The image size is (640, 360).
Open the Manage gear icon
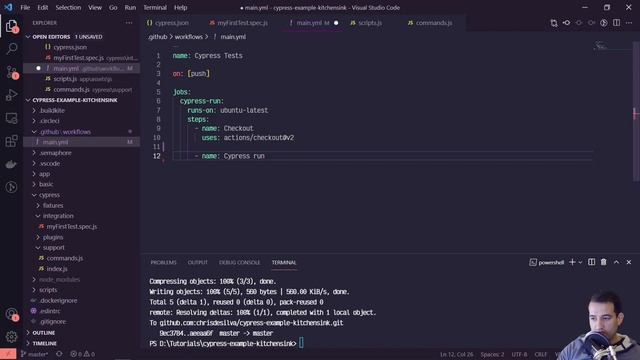11,336
